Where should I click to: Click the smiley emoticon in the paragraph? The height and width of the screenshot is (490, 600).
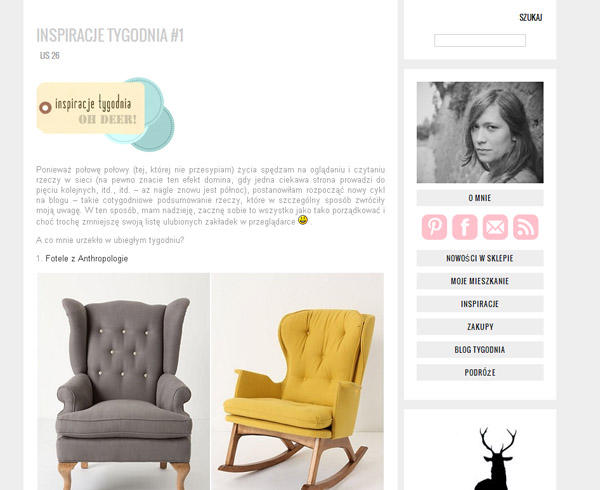303,220
